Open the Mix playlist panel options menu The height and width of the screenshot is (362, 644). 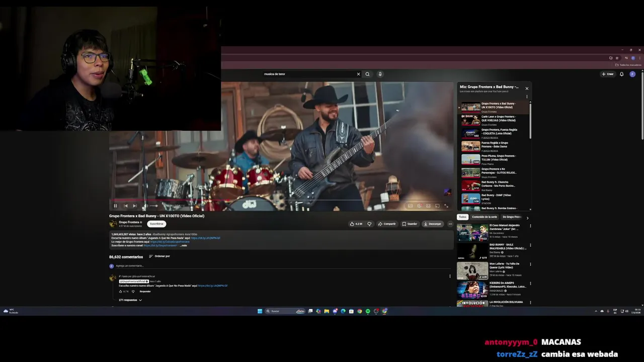(527, 97)
